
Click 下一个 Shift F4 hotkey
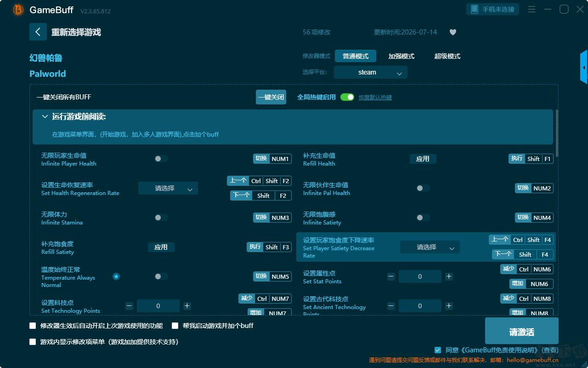point(523,254)
